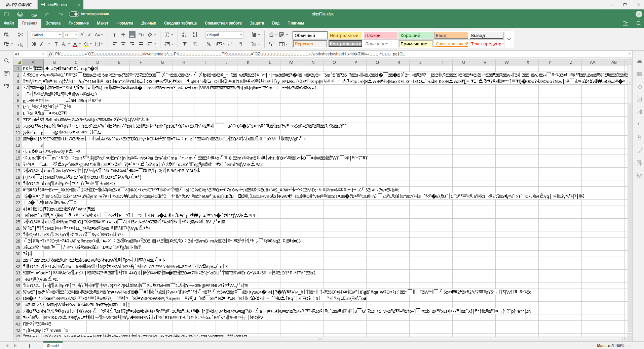Switch to the Данные tab
The image size is (644, 349).
pyautogui.click(x=149, y=23)
